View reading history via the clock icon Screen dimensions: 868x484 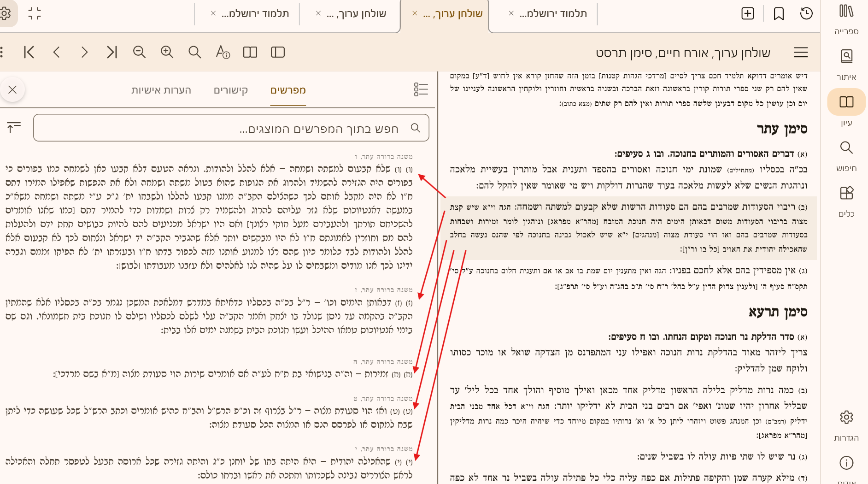[806, 14]
